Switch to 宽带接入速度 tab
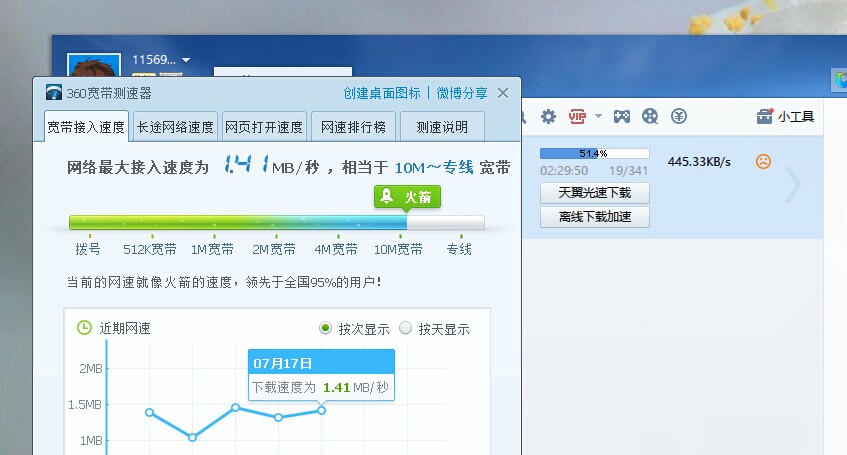This screenshot has width=847, height=455. click(x=86, y=127)
